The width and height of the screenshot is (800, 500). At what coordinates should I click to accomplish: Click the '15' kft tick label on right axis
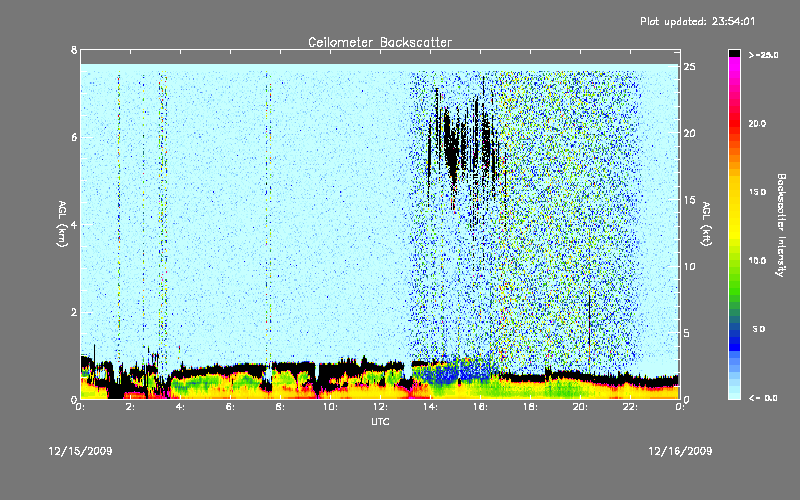689,200
